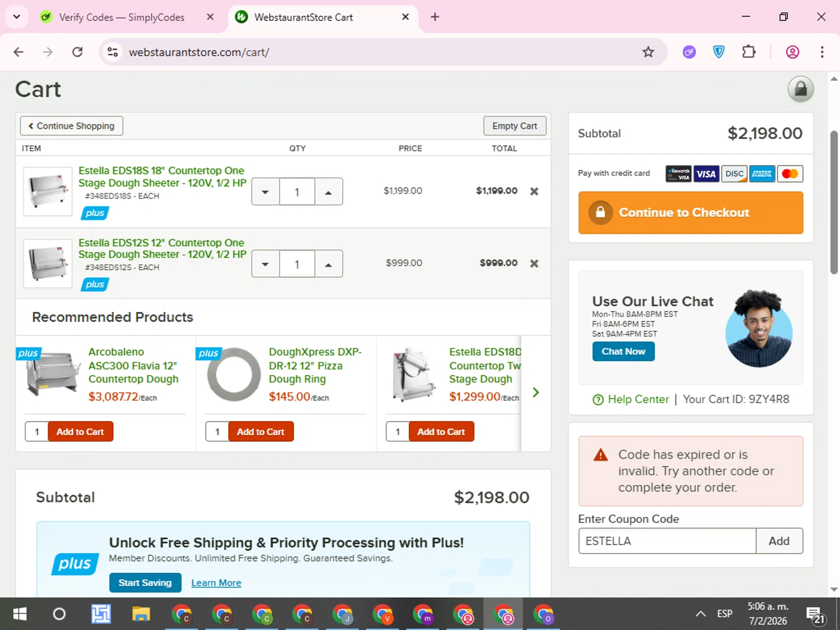Screen dimensions: 840x630
Task: Start a live chat with Chat Now
Action: point(623,352)
